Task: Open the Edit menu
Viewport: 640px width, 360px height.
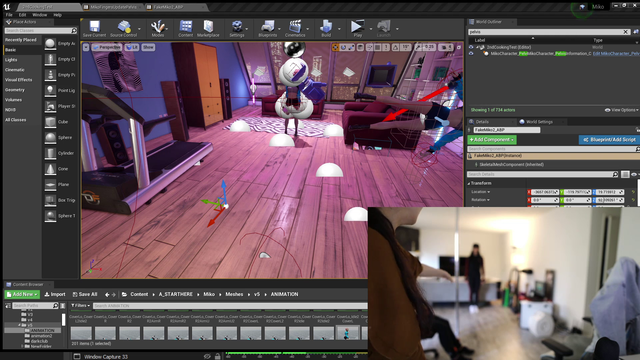Action: (22, 15)
